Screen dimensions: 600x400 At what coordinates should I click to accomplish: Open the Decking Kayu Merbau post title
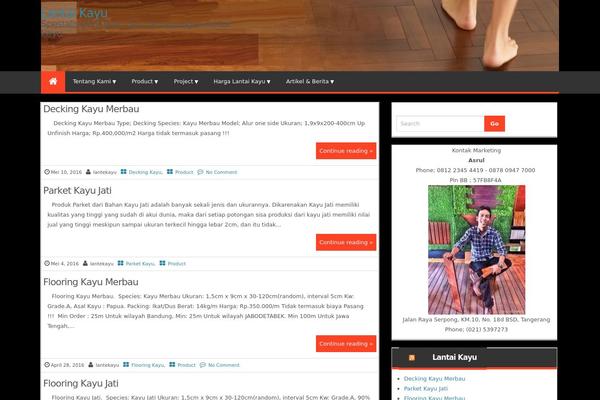(x=91, y=109)
